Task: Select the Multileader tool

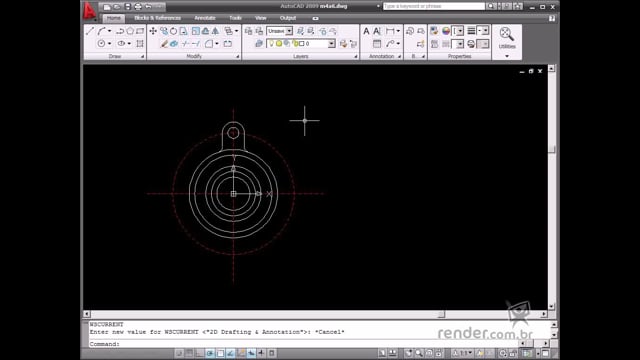Action: tap(390, 43)
